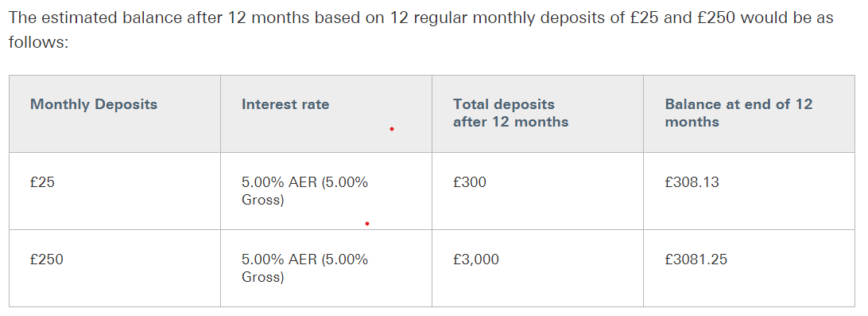
Task: Click the red dot below the £25 row's Gross text
Action: (367, 224)
